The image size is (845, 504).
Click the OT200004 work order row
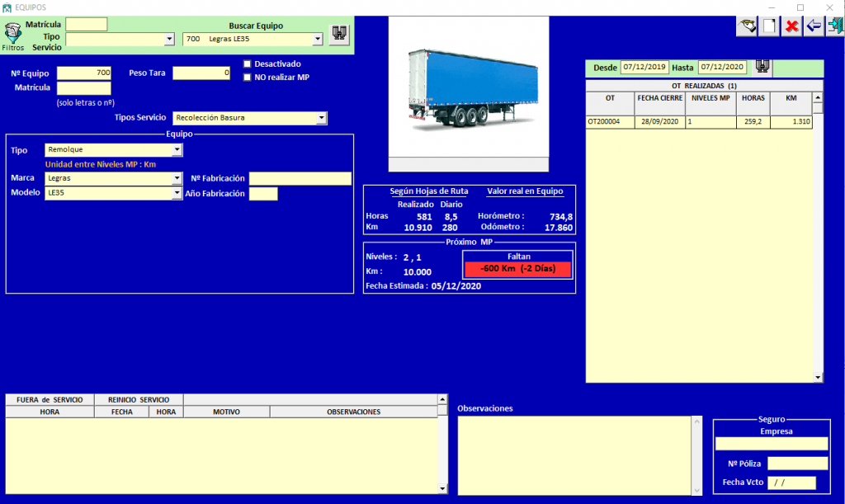coord(610,122)
